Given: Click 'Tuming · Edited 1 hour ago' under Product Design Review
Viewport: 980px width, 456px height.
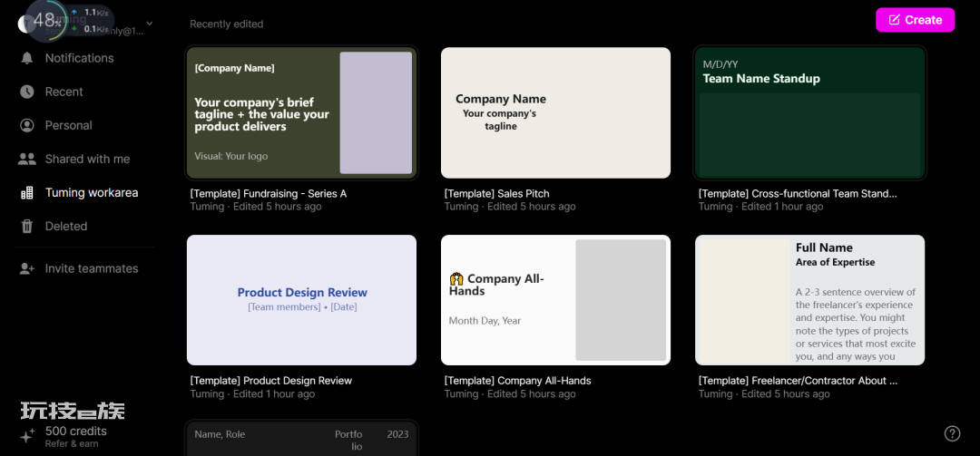Looking at the screenshot, I should tap(252, 393).
